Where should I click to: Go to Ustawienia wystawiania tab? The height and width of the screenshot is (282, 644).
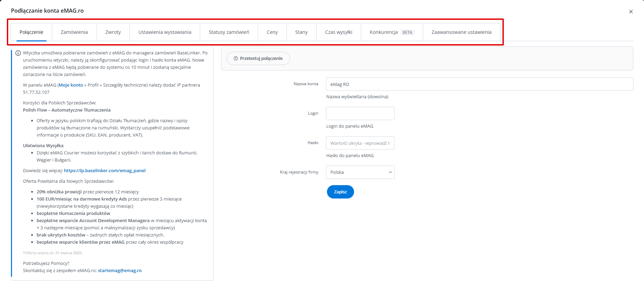click(165, 32)
